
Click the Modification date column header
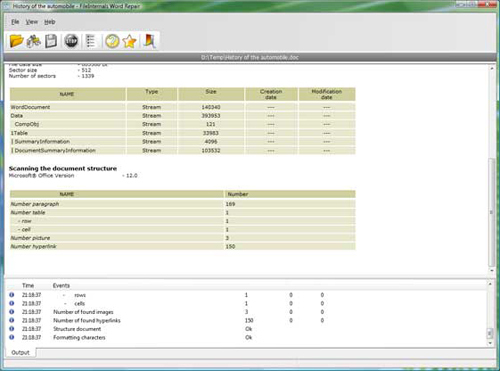[327, 94]
